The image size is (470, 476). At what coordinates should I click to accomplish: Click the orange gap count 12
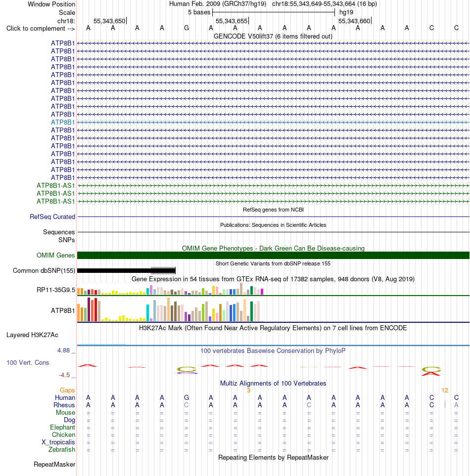(x=445, y=390)
